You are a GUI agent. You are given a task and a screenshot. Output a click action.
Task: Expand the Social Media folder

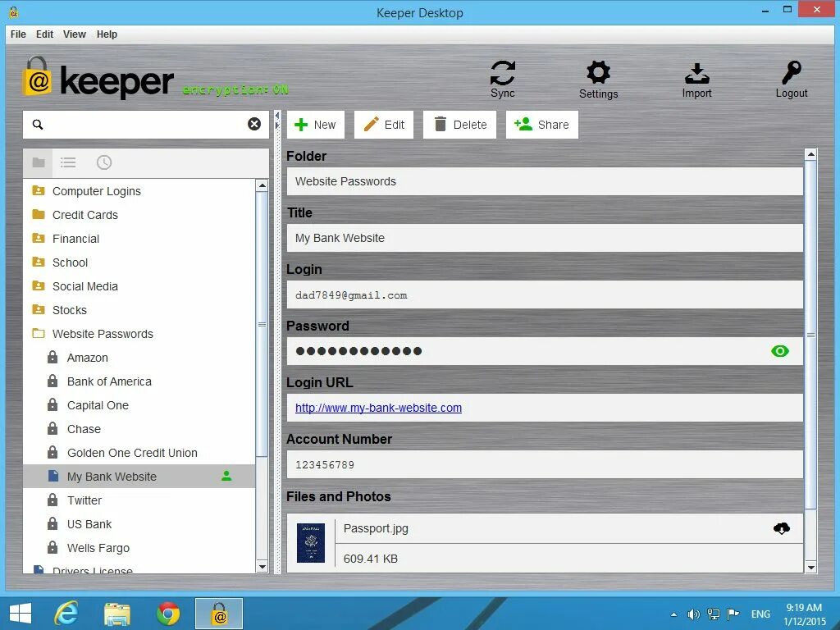point(39,285)
